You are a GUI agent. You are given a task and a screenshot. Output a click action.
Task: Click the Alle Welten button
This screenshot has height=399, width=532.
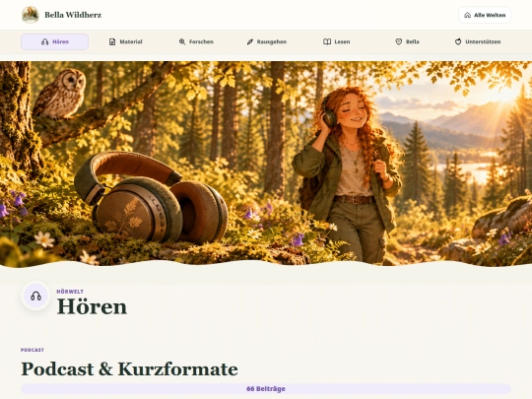(485, 15)
